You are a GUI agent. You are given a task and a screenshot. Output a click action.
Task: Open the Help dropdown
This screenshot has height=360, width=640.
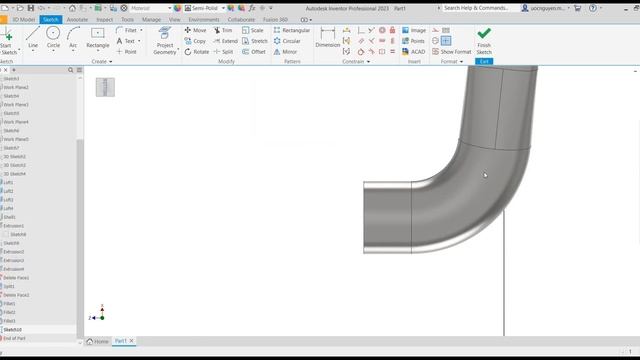point(601,8)
